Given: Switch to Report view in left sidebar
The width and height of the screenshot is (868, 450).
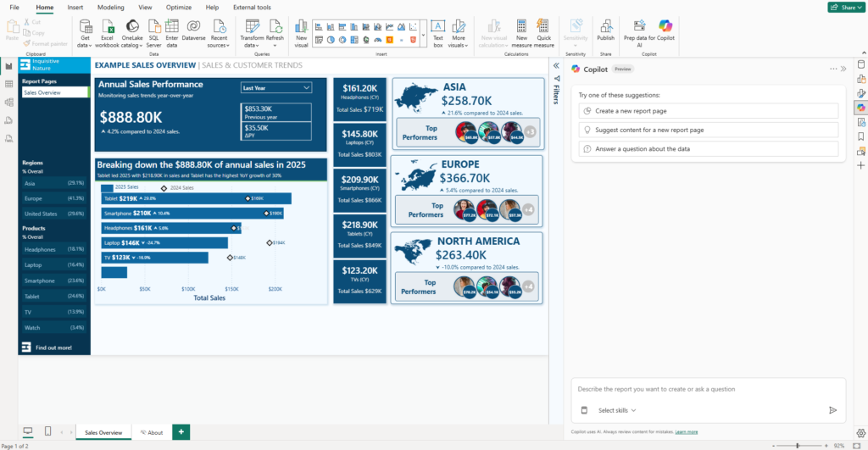Looking at the screenshot, I should tap(8, 66).
